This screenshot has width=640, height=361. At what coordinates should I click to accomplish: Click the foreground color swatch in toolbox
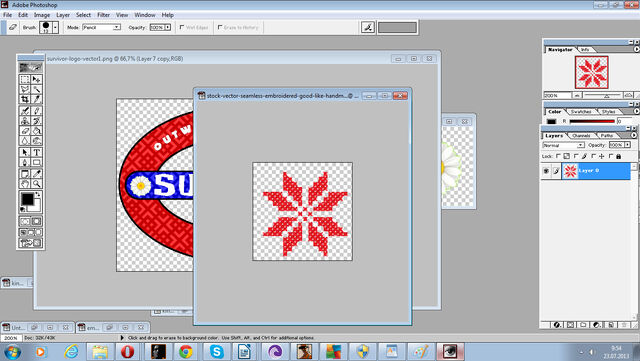coord(27,199)
